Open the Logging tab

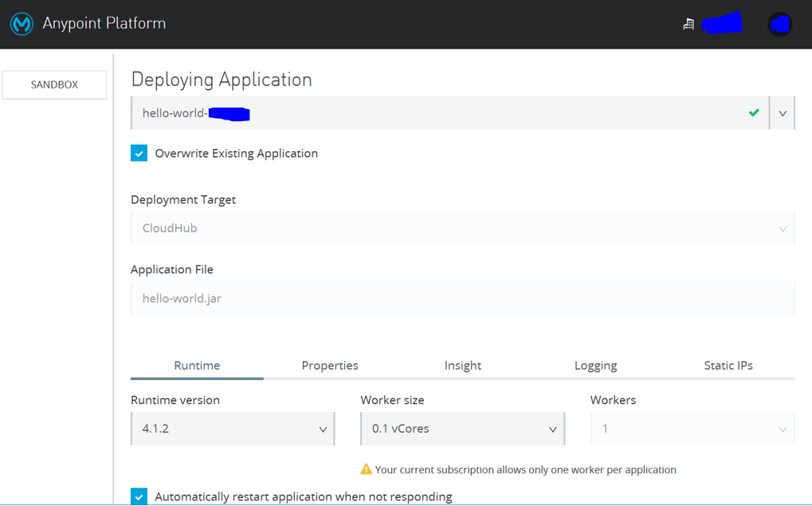[595, 366]
